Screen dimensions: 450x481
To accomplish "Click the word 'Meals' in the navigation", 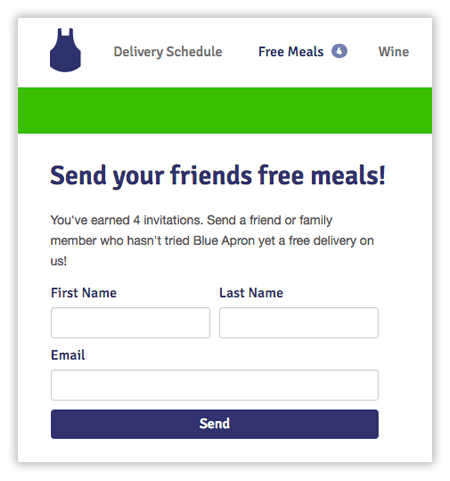I will coord(306,52).
